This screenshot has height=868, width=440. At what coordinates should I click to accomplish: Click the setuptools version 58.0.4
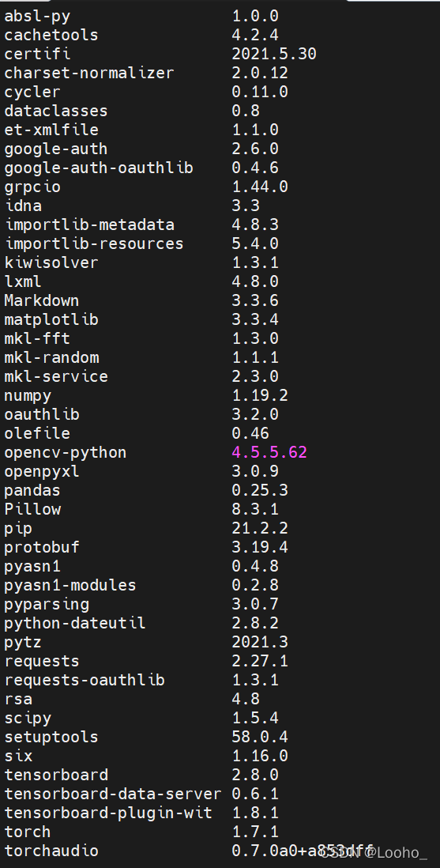pos(260,737)
